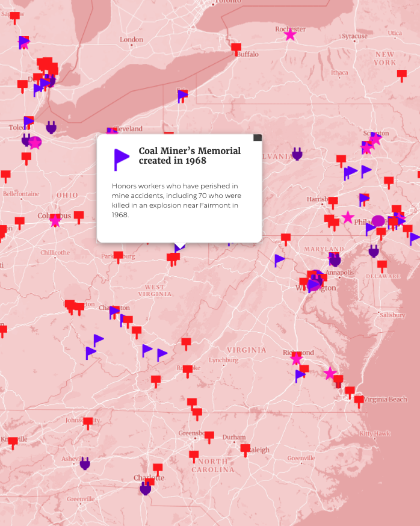Select the pink star marker at Rochester
This screenshot has height=526, width=420.
point(290,34)
